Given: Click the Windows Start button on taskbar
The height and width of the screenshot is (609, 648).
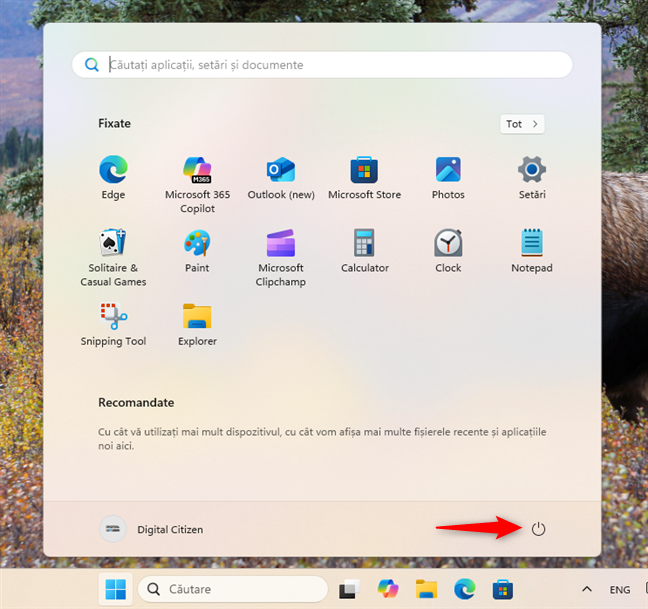Looking at the screenshot, I should [116, 589].
